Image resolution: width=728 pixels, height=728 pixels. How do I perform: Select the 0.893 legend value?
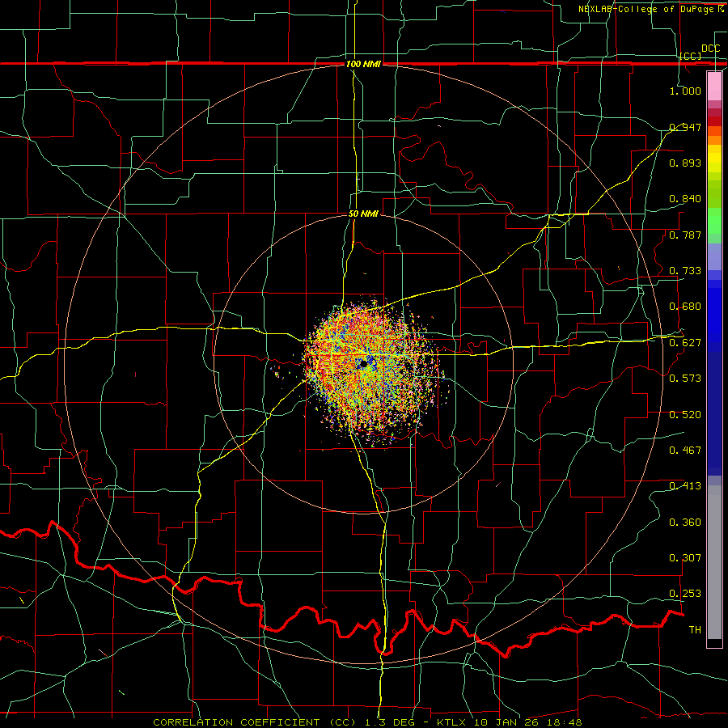click(x=685, y=163)
